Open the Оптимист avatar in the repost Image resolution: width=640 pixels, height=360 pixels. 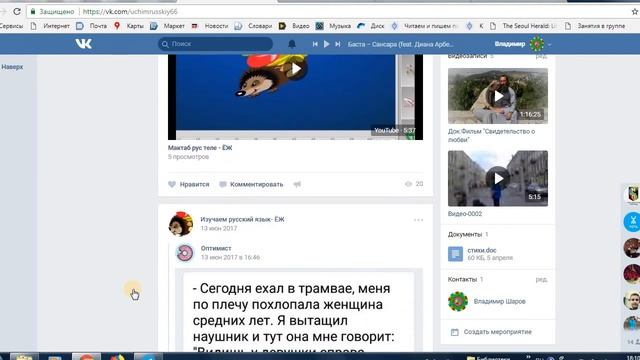[185, 253]
